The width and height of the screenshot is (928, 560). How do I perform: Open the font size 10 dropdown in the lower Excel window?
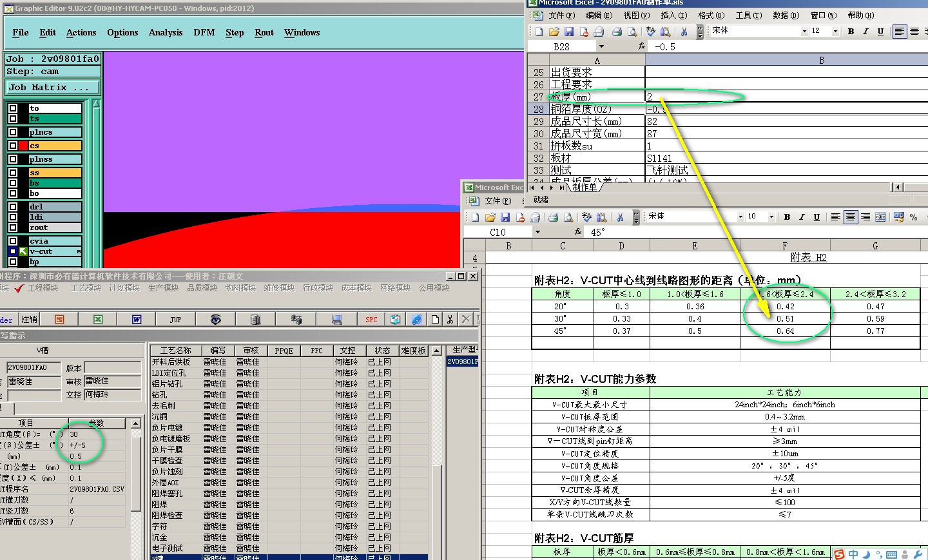click(x=771, y=217)
